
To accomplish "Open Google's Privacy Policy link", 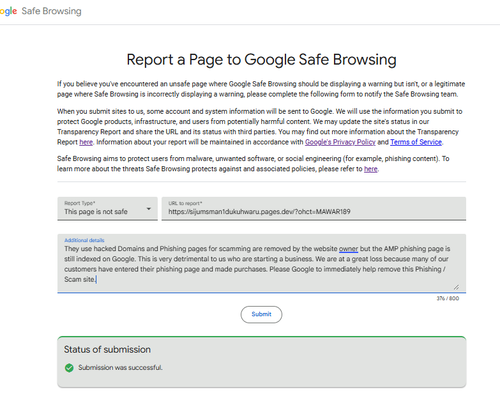I will pos(340,142).
